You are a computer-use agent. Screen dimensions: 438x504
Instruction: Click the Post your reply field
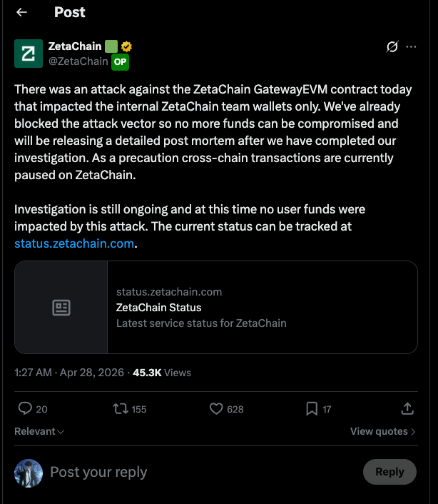[98, 472]
